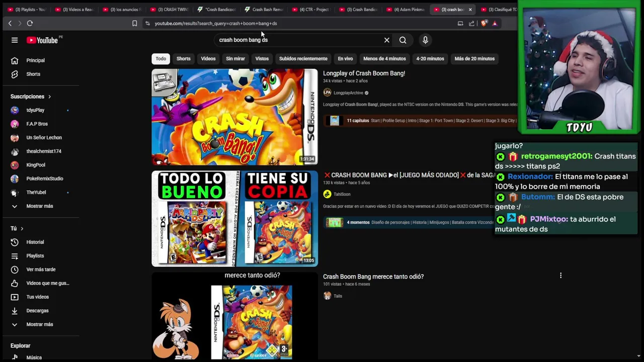The width and height of the screenshot is (644, 362).
Task: Start voice search with the microphone
Action: click(x=425, y=40)
